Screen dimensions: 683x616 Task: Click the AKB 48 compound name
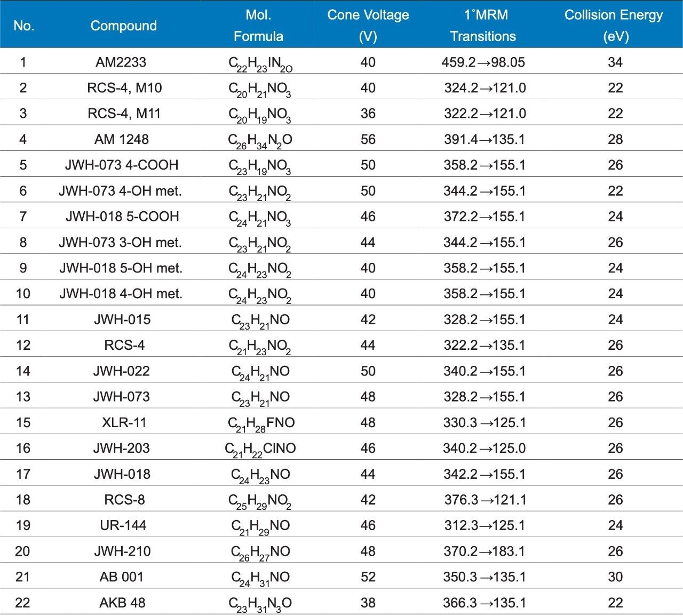tap(122, 603)
